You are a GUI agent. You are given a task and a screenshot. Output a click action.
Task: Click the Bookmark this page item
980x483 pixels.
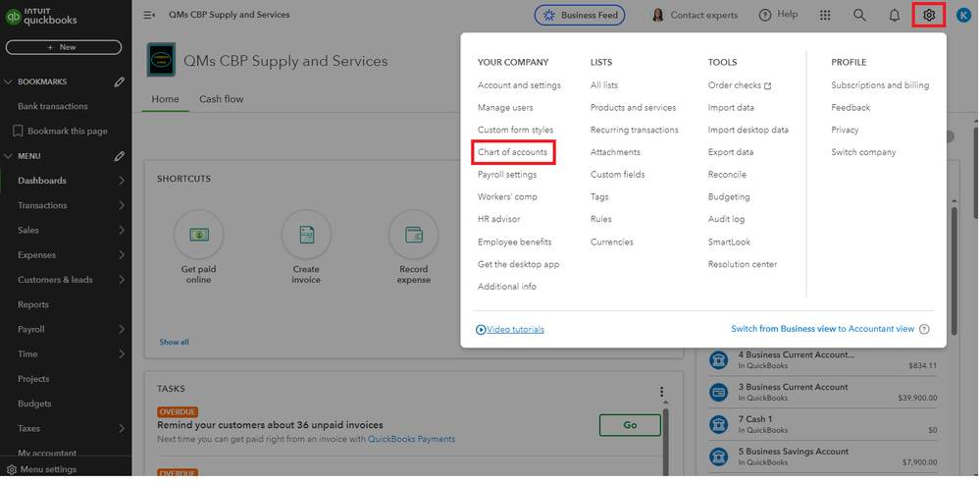60,132
